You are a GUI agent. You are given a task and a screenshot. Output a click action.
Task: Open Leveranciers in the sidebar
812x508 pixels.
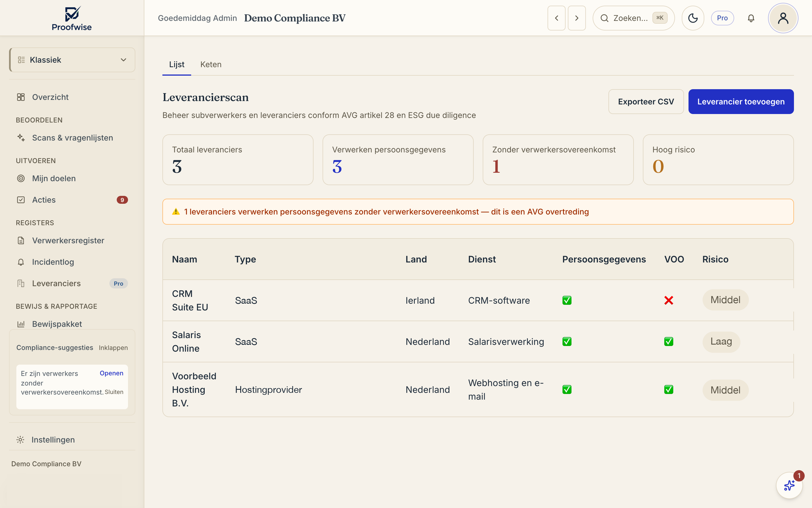[72, 284]
